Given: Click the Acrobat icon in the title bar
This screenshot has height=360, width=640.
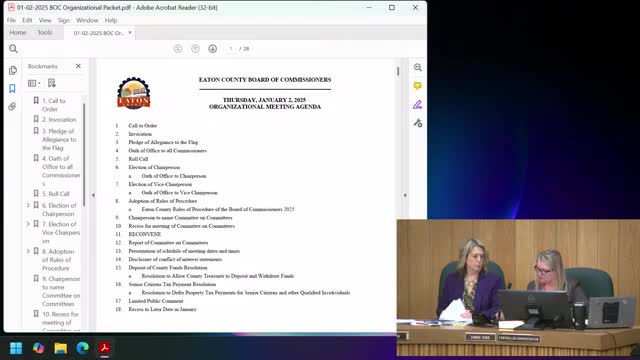Looking at the screenshot, I should [11, 7].
